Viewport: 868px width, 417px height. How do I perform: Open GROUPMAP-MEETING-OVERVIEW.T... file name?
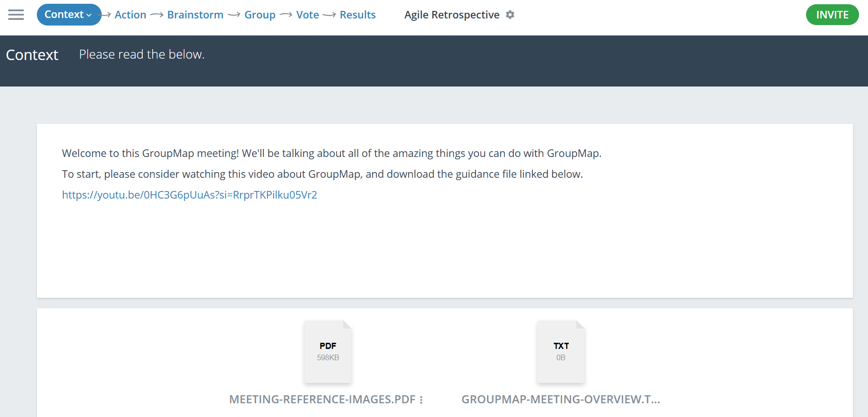coord(561,400)
